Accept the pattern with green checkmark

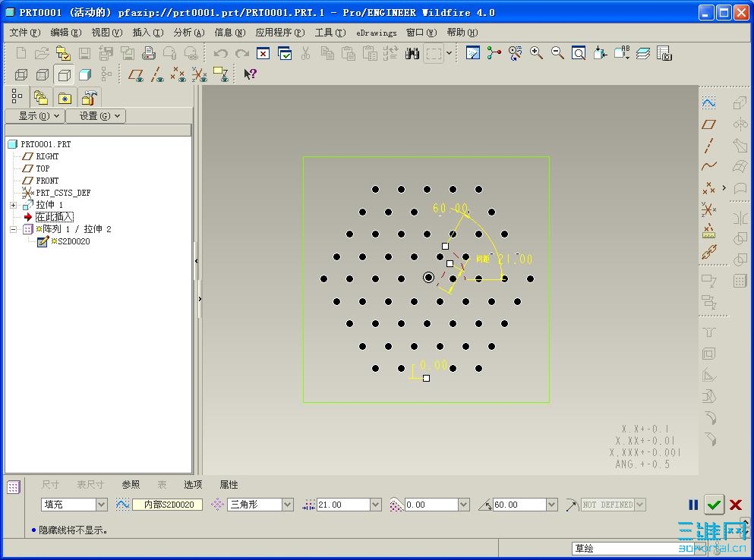click(x=714, y=505)
